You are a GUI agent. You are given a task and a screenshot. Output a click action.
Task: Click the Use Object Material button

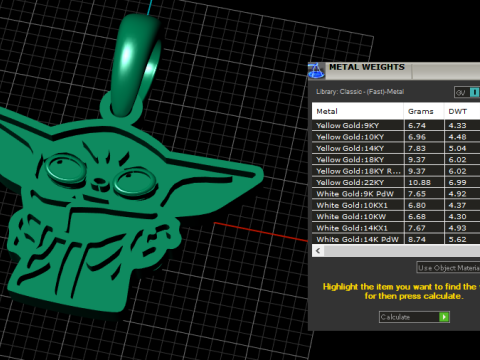coord(448,268)
